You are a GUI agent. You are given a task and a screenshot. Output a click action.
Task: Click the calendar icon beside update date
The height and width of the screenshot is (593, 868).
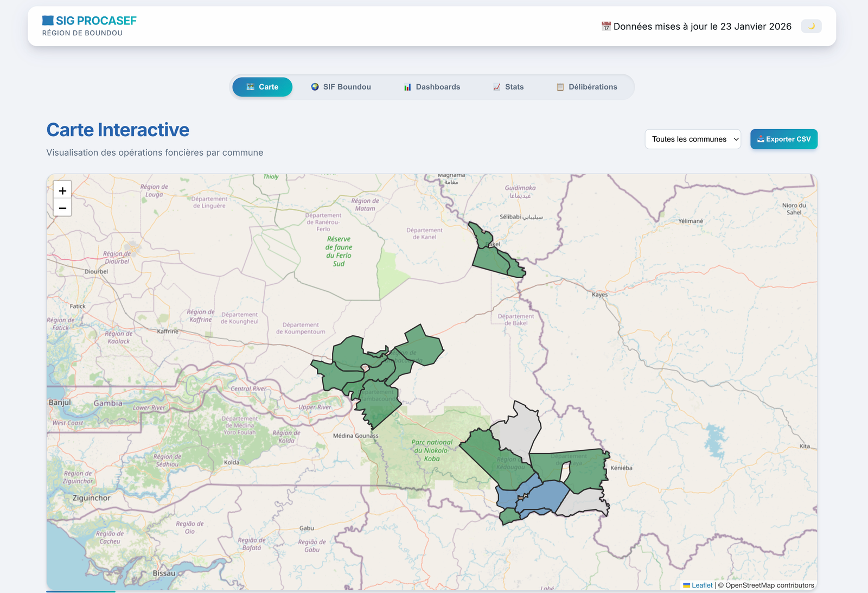click(x=606, y=26)
